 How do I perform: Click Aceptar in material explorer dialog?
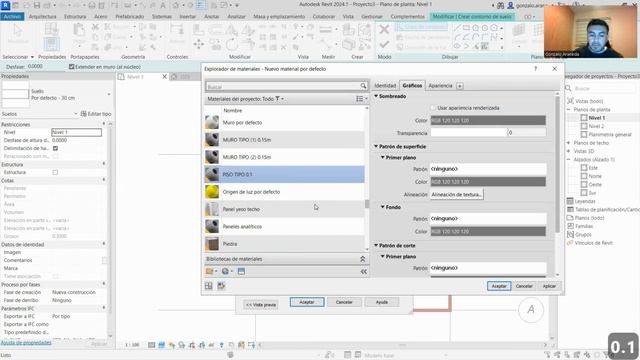499,286
